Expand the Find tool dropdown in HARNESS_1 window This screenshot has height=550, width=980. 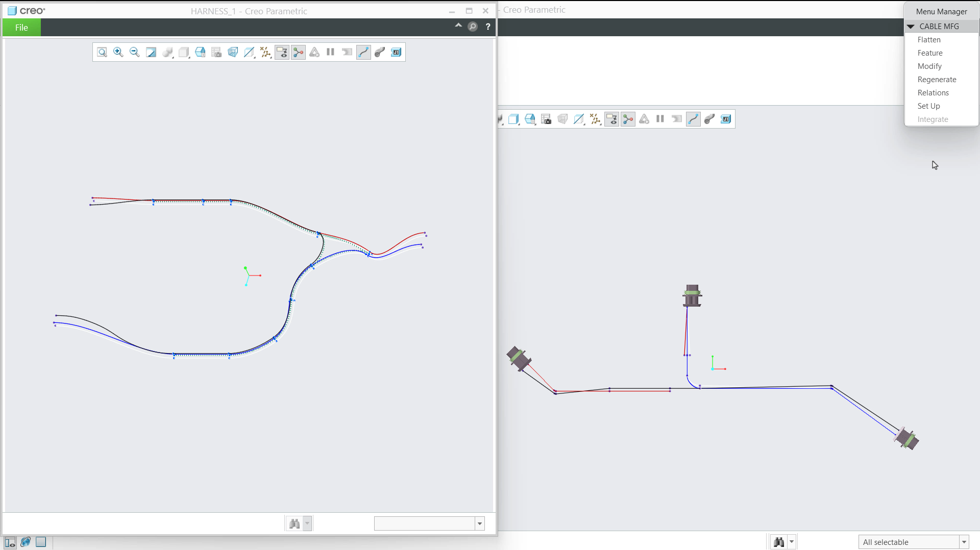tap(307, 523)
